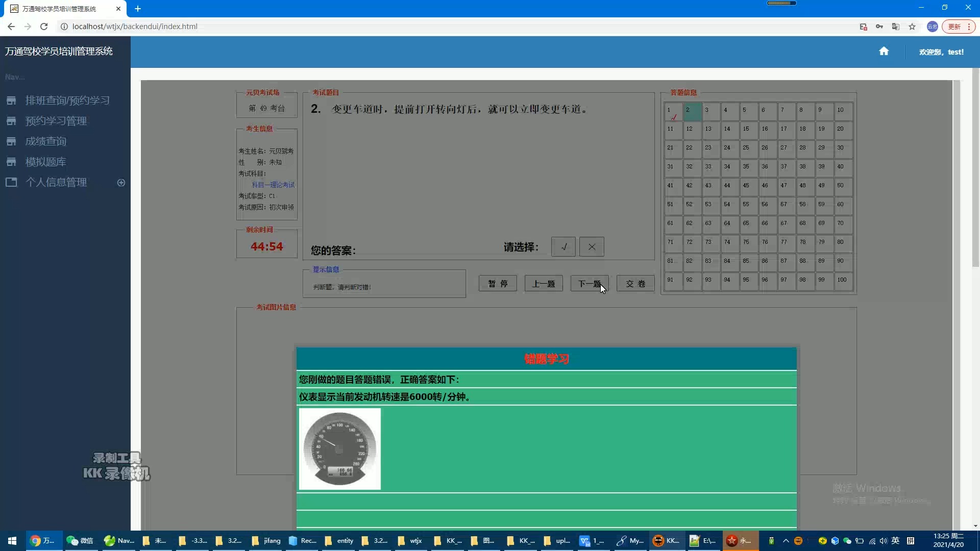
Task: Open KK recorder app in taskbar
Action: click(x=667, y=541)
